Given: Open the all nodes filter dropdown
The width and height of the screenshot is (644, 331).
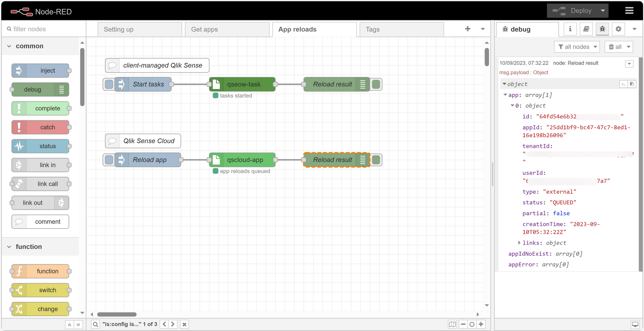Looking at the screenshot, I should click(x=577, y=47).
